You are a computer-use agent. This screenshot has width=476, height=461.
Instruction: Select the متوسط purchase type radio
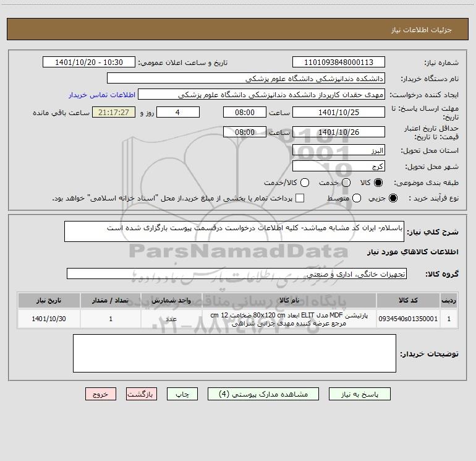pyautogui.click(x=357, y=198)
